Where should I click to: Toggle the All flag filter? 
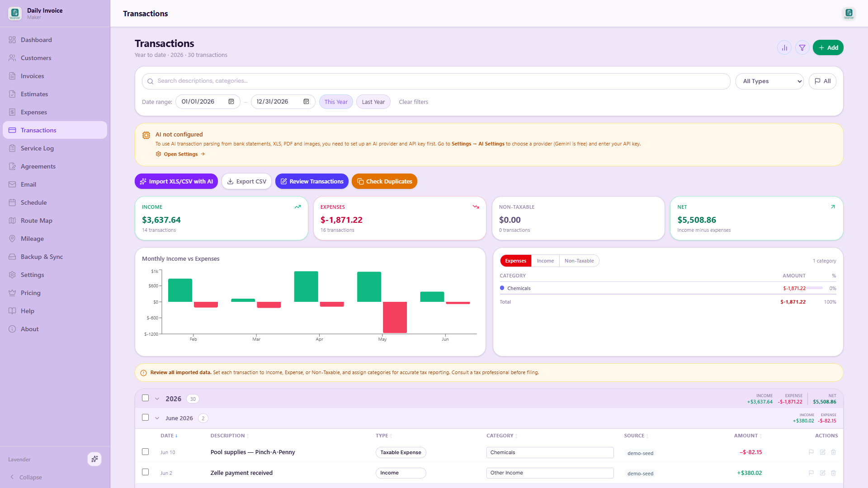click(822, 81)
